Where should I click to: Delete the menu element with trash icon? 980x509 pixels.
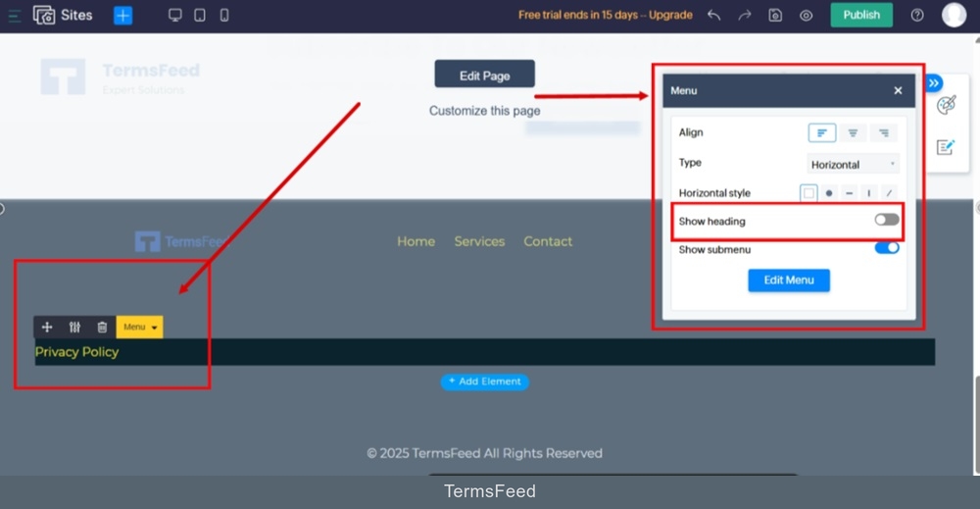point(102,327)
